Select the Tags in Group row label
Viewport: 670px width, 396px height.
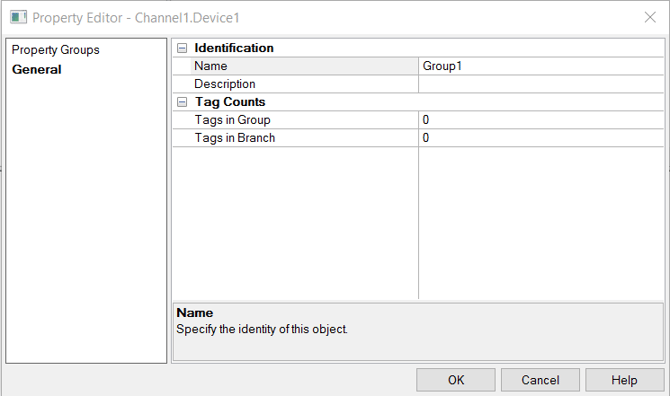click(232, 120)
